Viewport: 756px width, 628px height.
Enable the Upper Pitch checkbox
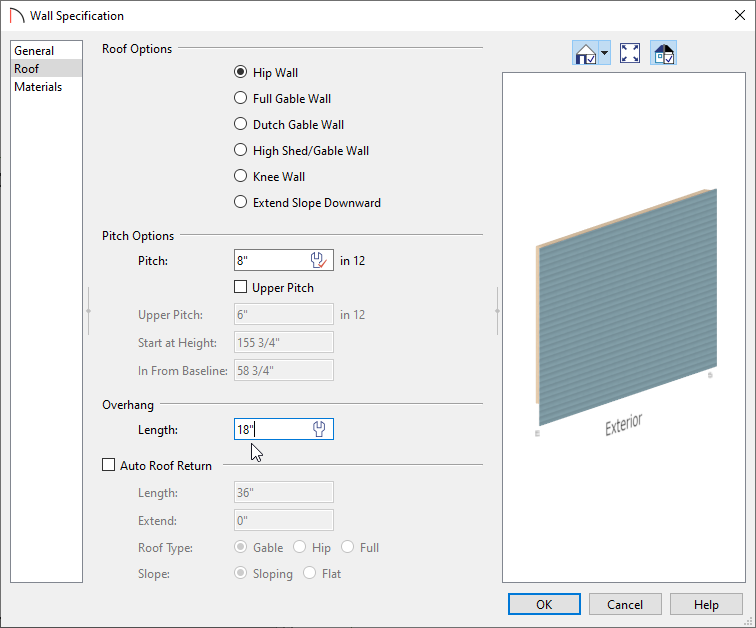pos(240,287)
